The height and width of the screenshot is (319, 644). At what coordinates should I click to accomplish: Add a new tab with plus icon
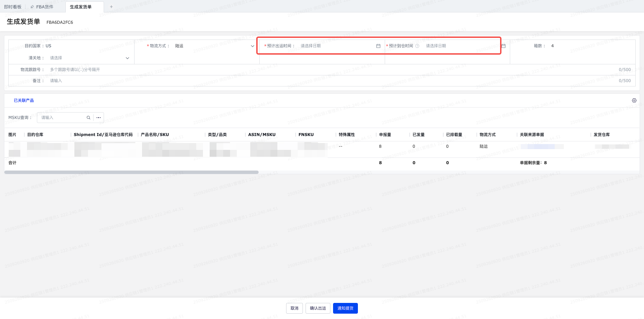click(x=111, y=7)
